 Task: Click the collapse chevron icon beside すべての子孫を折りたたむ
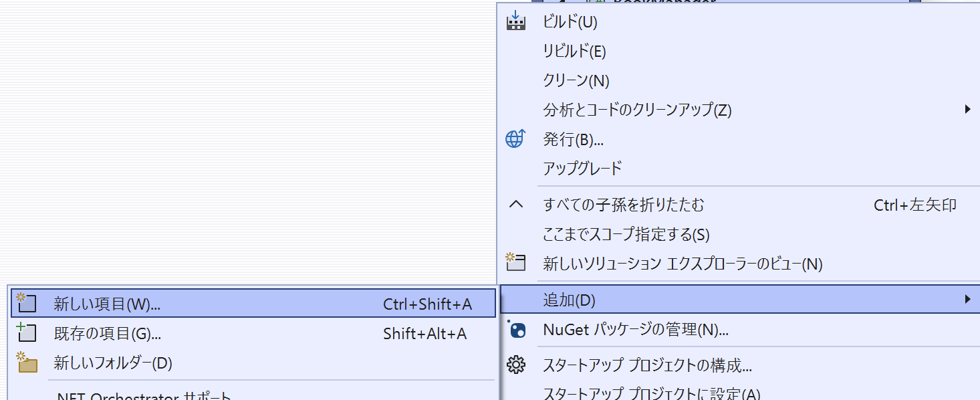pos(516,205)
